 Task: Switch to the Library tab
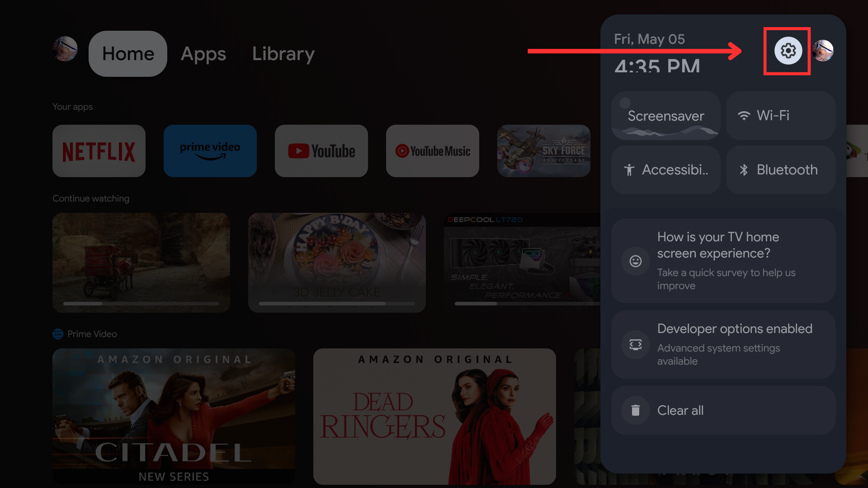[x=283, y=54]
